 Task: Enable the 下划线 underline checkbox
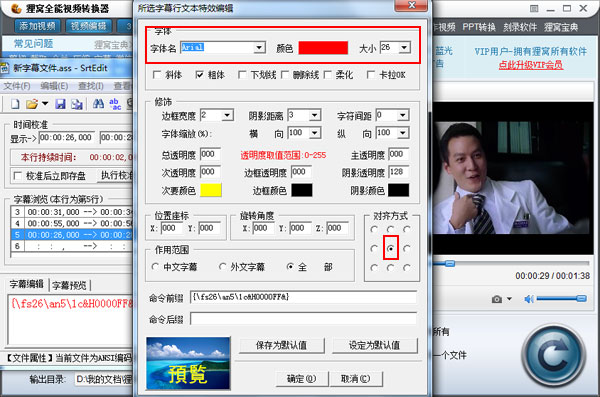pos(242,75)
